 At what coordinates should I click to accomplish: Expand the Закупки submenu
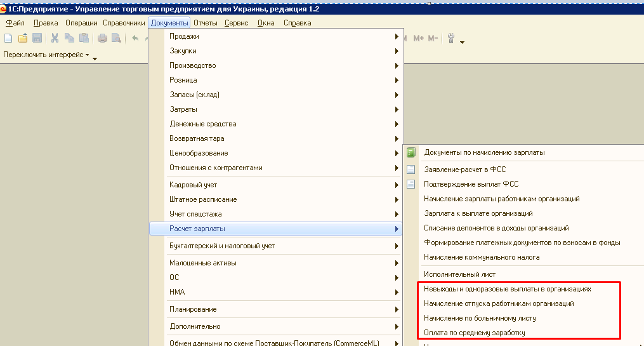[x=276, y=51]
